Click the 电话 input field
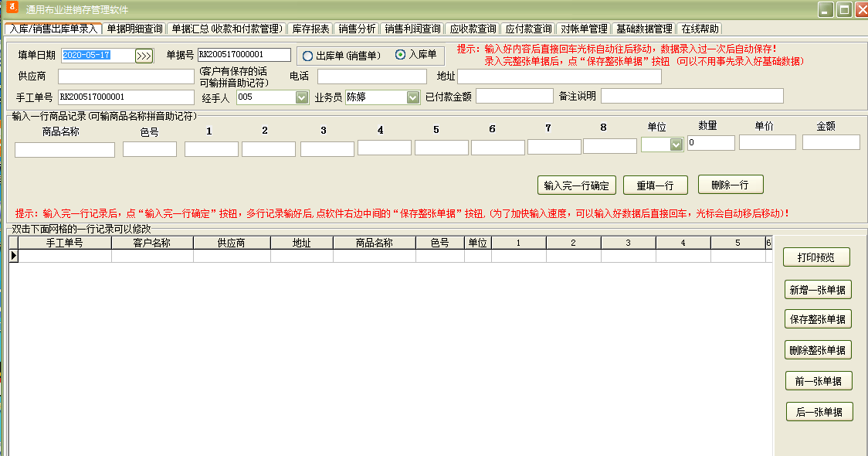868x456 pixels. pyautogui.click(x=372, y=77)
